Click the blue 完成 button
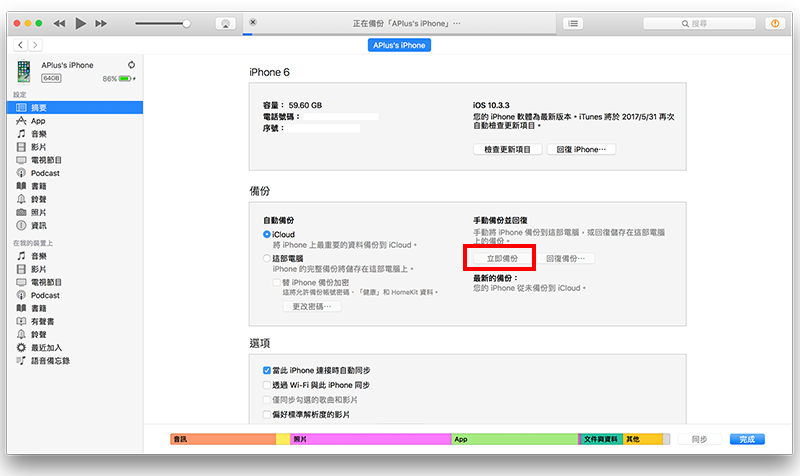The width and height of the screenshot is (800, 476). point(747,439)
